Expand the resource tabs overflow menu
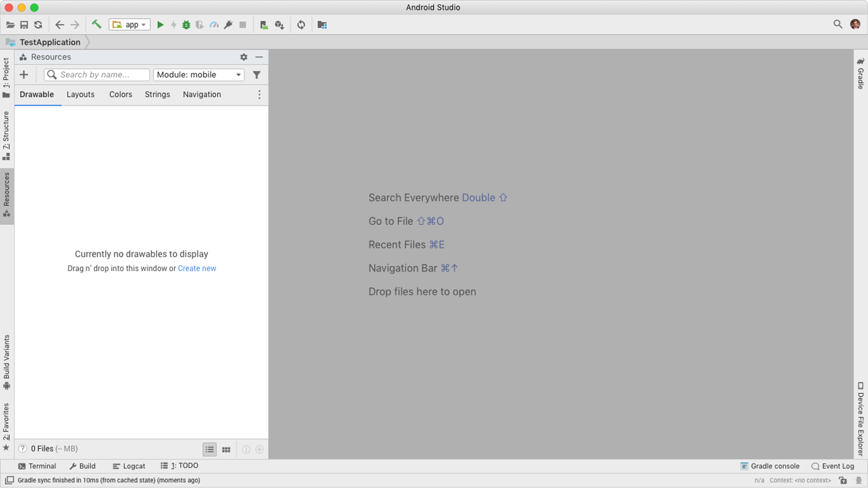 (x=259, y=94)
